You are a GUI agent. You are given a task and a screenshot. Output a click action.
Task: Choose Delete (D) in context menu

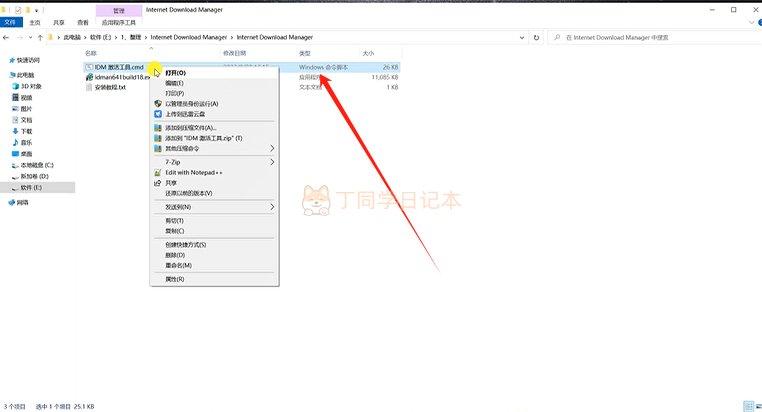pos(214,255)
